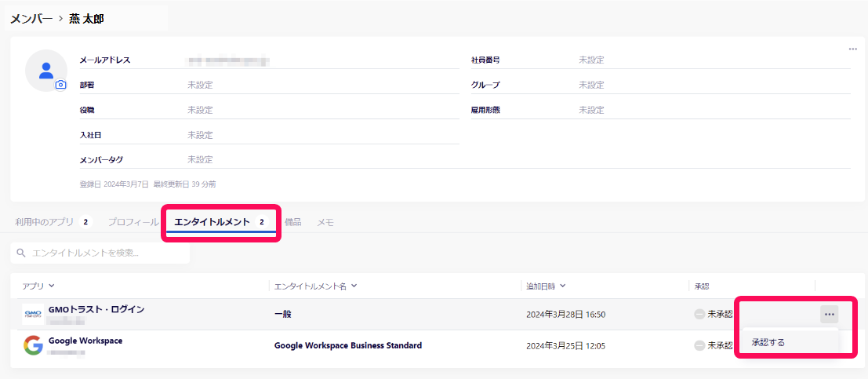
Task: Click the search magnifier icon
Action: click(x=21, y=253)
